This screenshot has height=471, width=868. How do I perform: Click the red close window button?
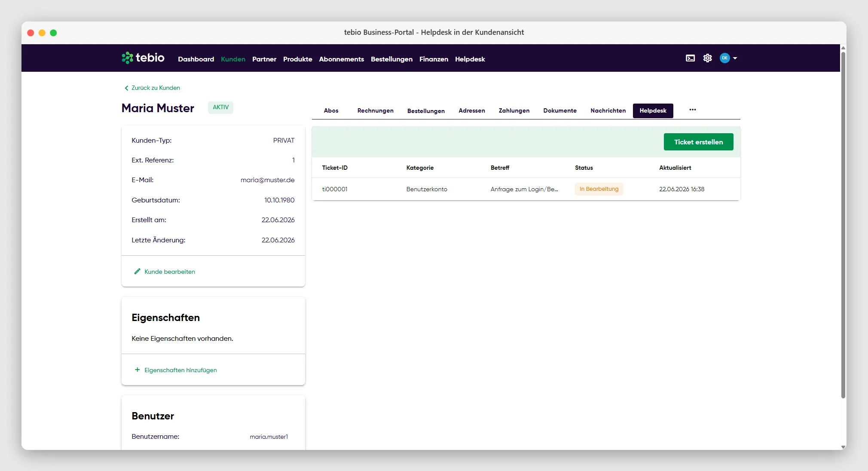point(31,33)
